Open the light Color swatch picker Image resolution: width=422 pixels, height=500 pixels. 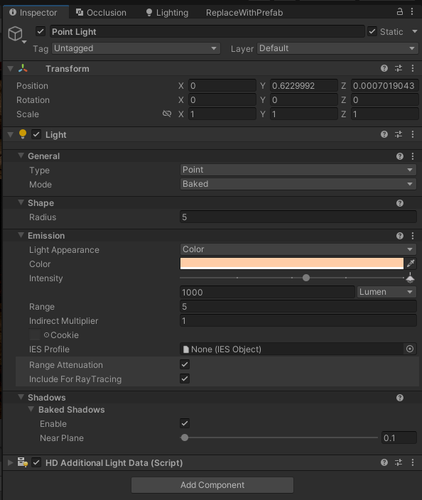tap(292, 263)
